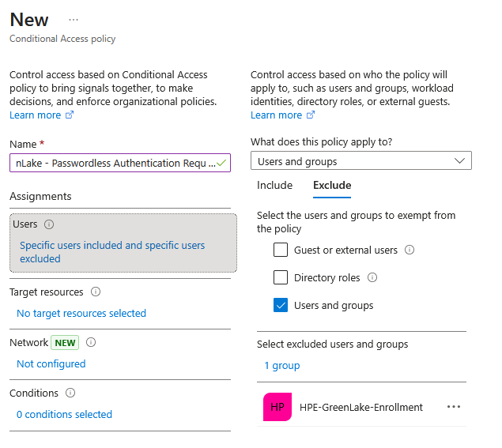Viewport: 502px width, 448px height.
Task: Enable Guest or external users checkbox
Action: pyautogui.click(x=281, y=250)
